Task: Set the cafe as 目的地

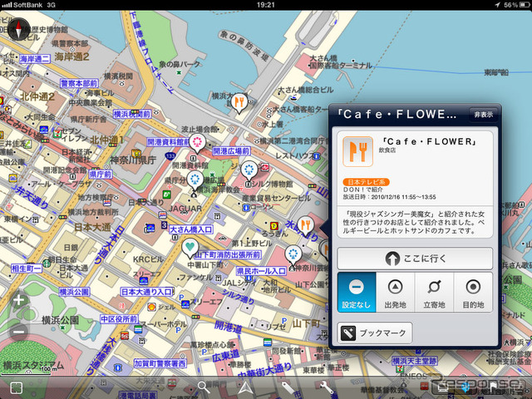Action: tap(473, 292)
